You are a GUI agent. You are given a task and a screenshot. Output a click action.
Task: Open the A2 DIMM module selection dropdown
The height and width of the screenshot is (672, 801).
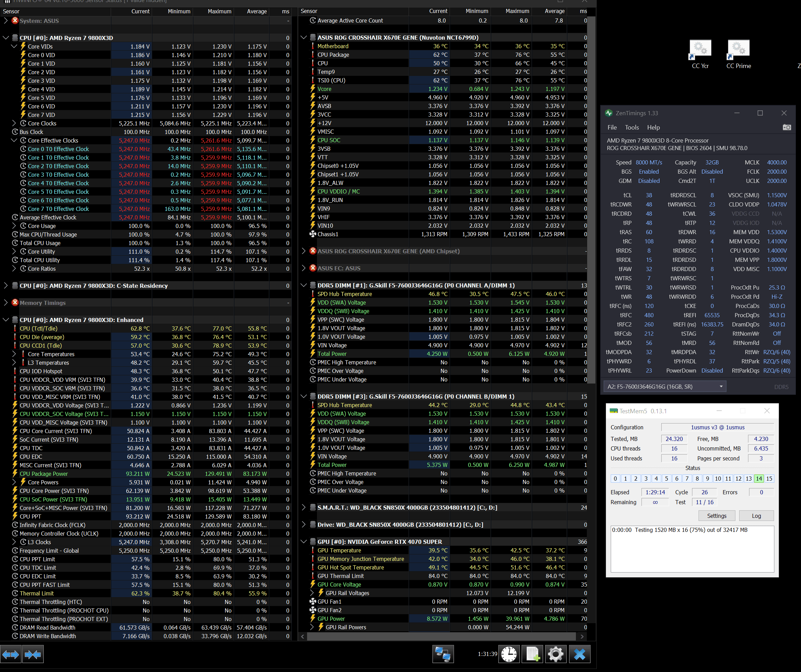[665, 387]
